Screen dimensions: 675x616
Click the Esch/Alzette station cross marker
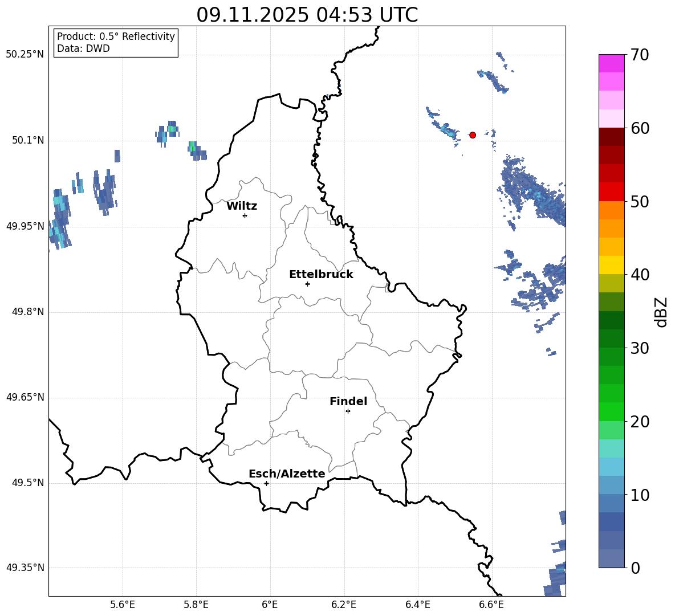(266, 483)
